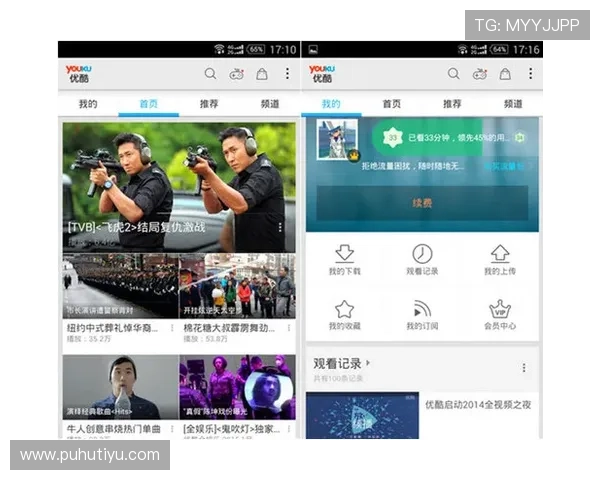Tap the user avatar picture

coord(337,139)
